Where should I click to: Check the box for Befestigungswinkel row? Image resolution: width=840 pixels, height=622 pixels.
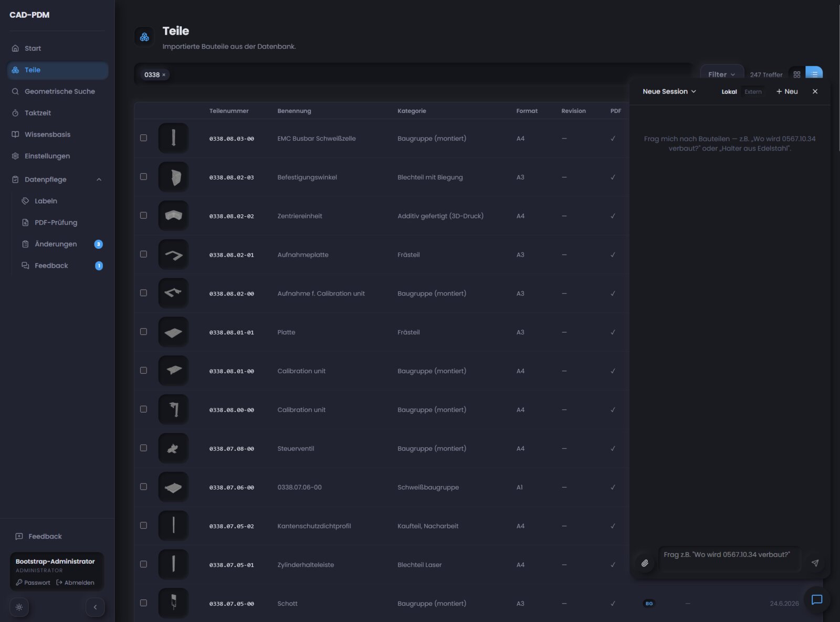143,177
